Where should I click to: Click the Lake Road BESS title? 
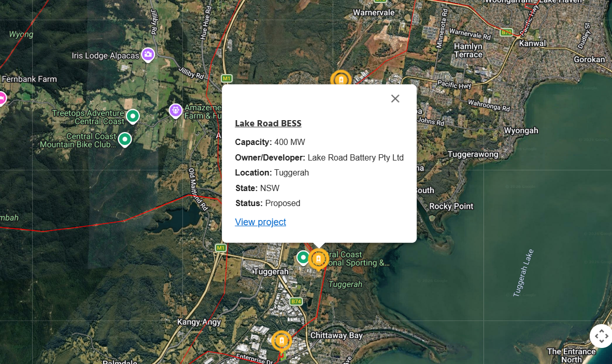pyautogui.click(x=268, y=123)
